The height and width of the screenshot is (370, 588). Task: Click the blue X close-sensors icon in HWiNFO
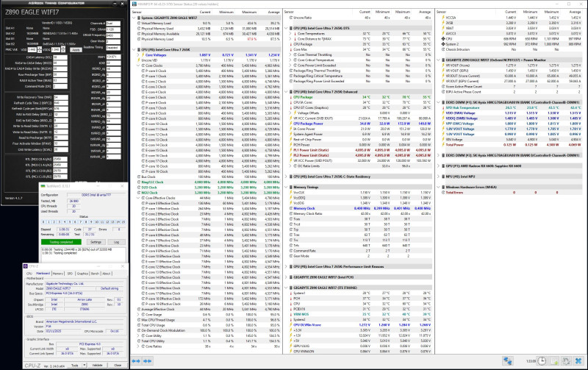tap(578, 361)
